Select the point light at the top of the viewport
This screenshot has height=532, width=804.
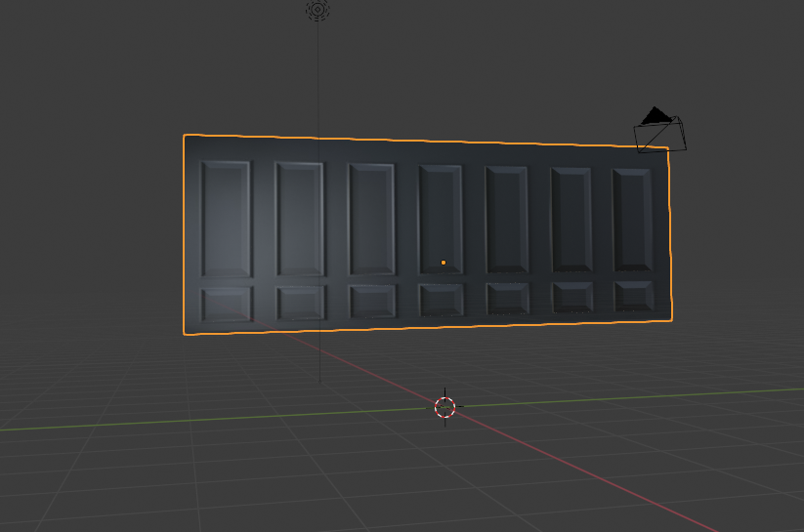point(317,9)
